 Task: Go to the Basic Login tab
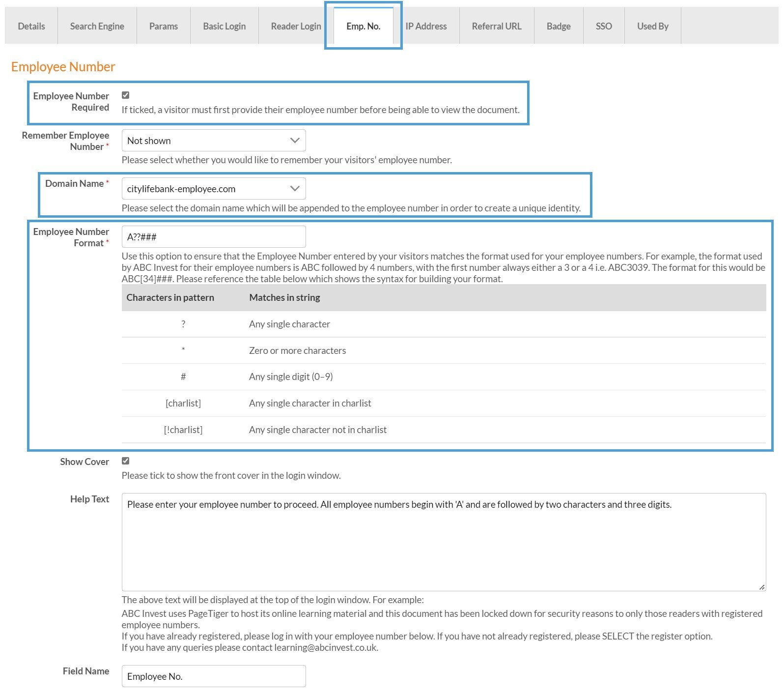[224, 26]
